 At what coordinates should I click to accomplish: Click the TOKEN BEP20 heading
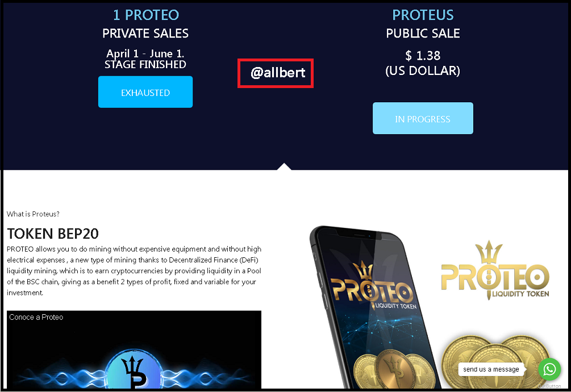coord(53,233)
